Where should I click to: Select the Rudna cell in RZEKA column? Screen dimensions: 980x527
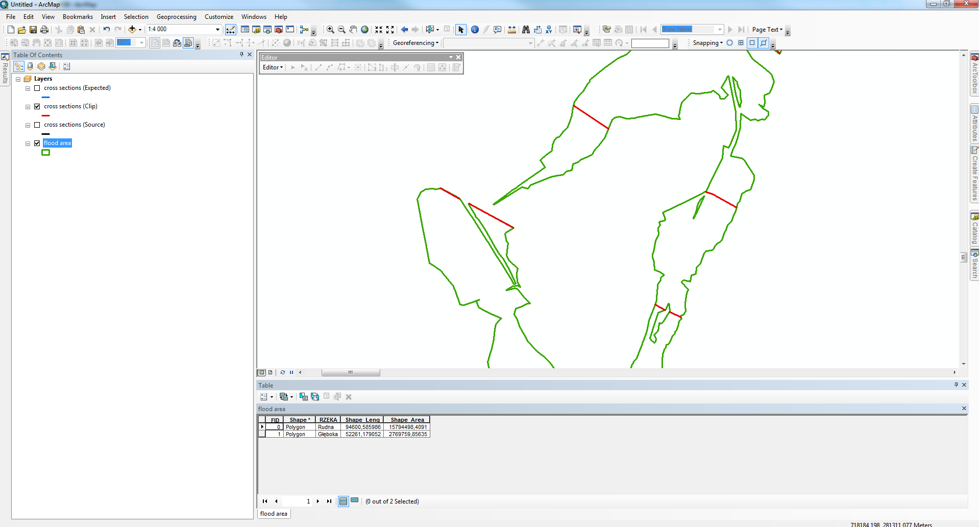click(x=328, y=427)
